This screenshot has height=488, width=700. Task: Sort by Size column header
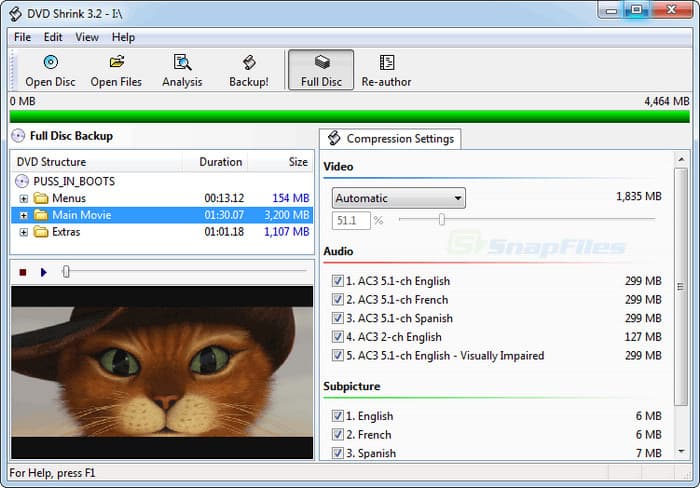click(280, 162)
